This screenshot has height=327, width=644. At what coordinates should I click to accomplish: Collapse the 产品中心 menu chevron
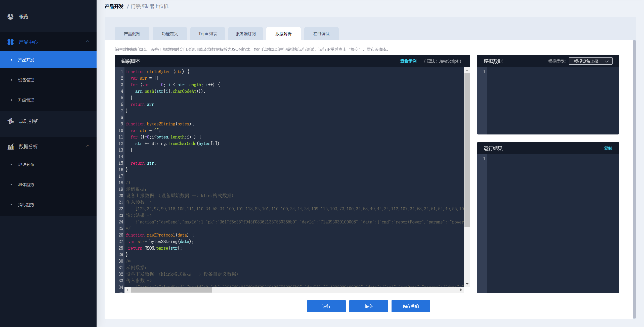coord(88,41)
